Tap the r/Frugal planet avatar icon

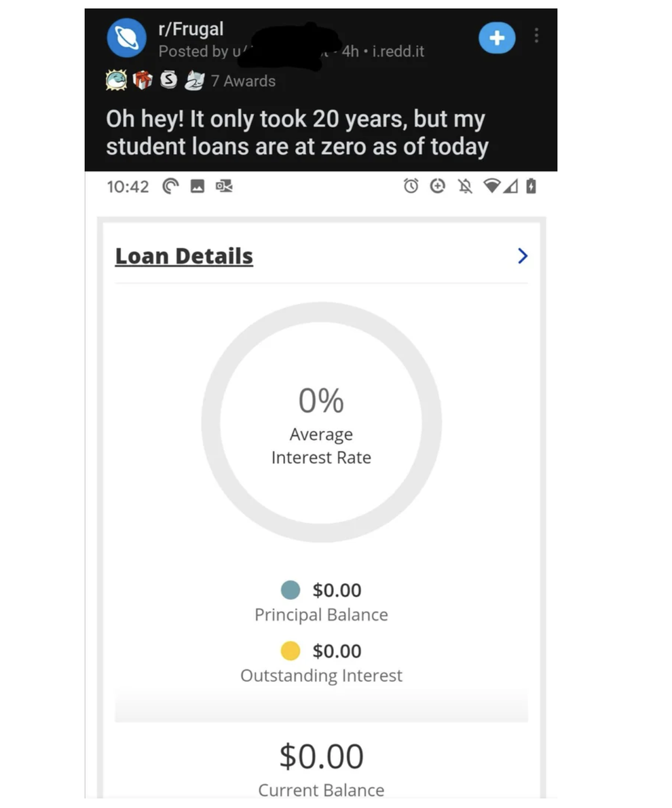point(126,37)
